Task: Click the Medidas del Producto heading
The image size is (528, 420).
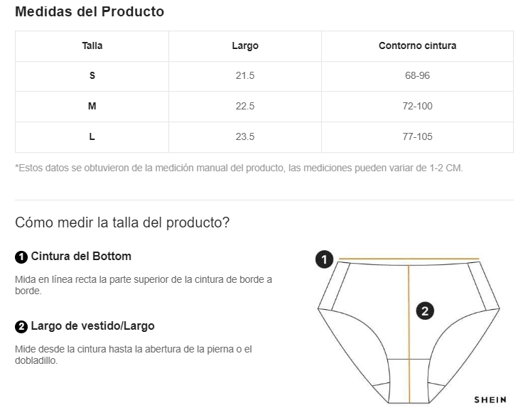Action: pyautogui.click(x=90, y=12)
